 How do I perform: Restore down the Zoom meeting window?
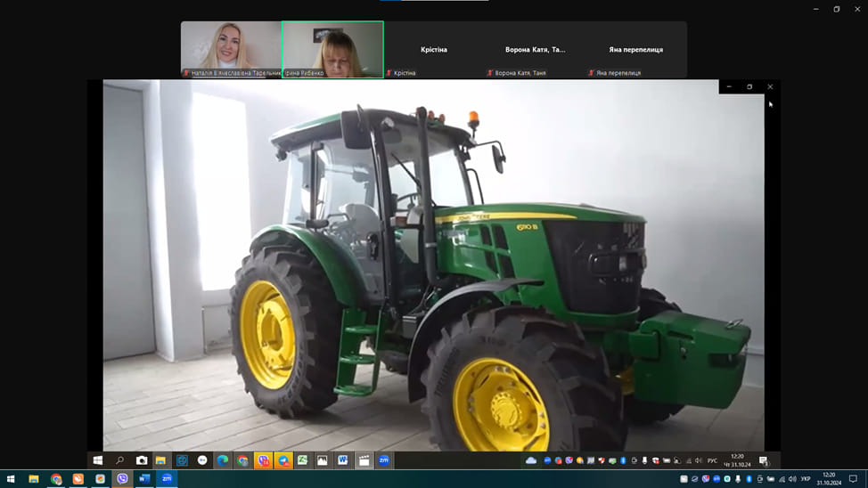[x=837, y=9]
